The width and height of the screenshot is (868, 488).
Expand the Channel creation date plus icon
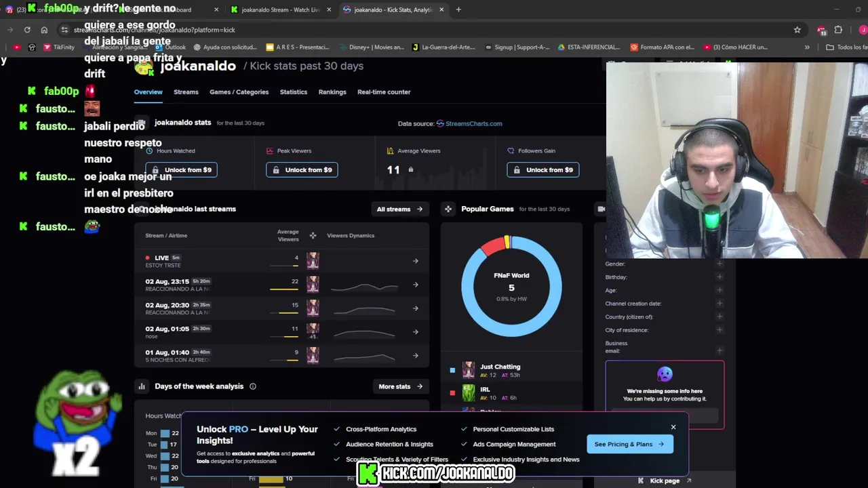pyautogui.click(x=719, y=303)
